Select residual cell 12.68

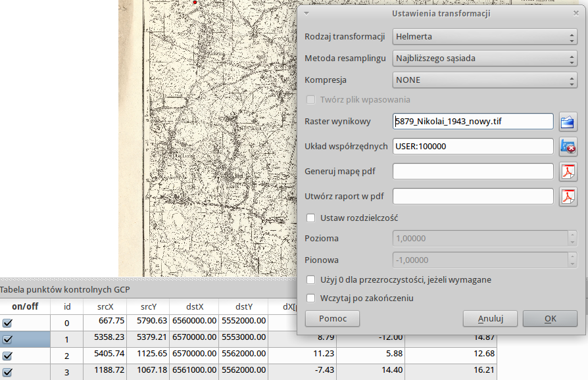(451, 356)
